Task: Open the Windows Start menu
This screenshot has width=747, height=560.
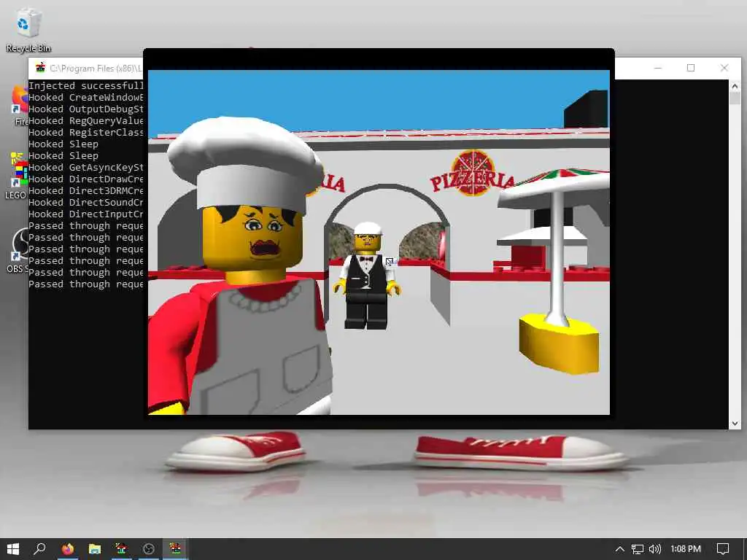Action: coord(13,549)
